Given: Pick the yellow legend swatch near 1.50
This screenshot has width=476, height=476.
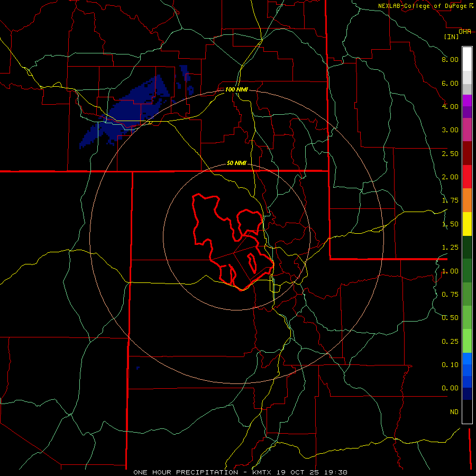Looking at the screenshot, I should point(467,224).
